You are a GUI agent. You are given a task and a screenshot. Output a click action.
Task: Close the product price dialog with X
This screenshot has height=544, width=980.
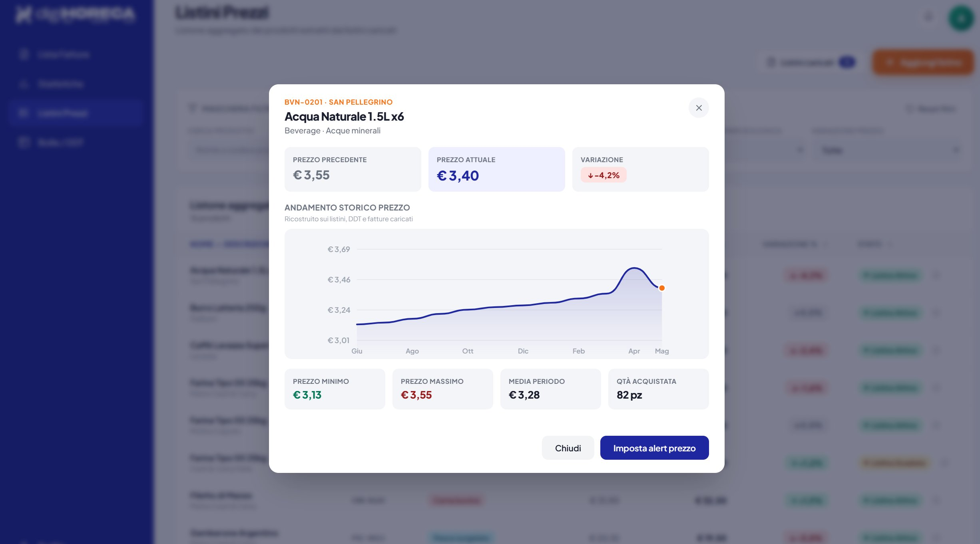click(x=699, y=108)
